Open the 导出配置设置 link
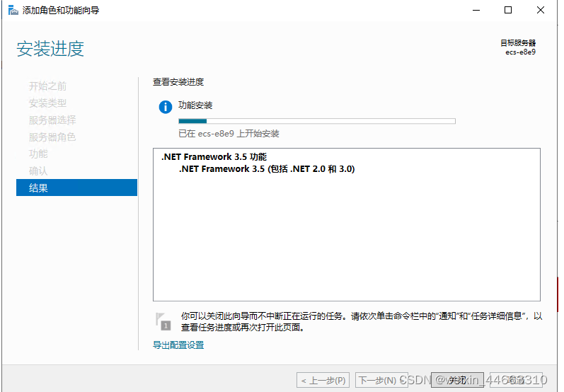Image resolution: width=564 pixels, height=392 pixels. coord(178,345)
